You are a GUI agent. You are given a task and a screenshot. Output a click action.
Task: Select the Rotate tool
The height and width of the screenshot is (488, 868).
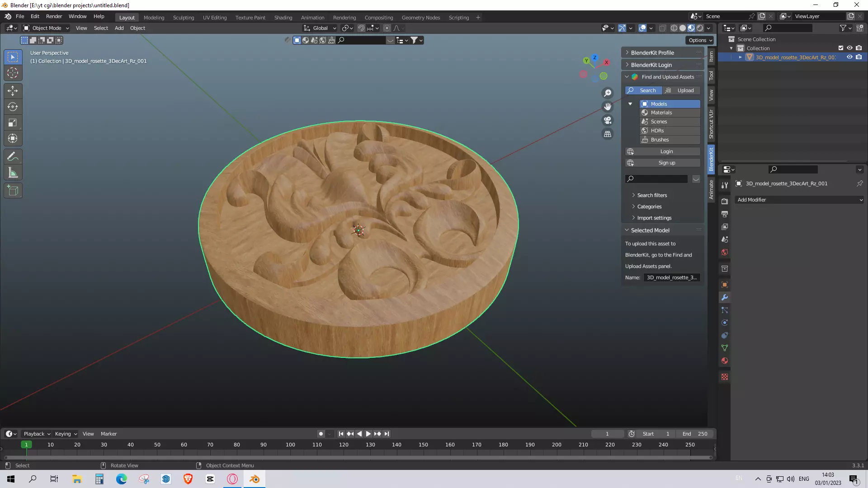pyautogui.click(x=13, y=107)
